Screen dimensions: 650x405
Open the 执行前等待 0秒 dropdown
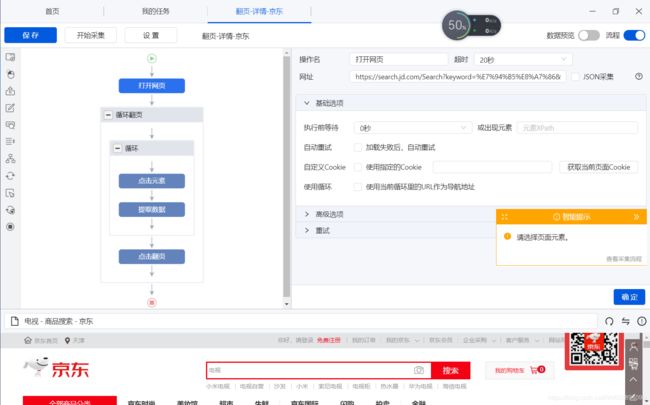(x=413, y=128)
